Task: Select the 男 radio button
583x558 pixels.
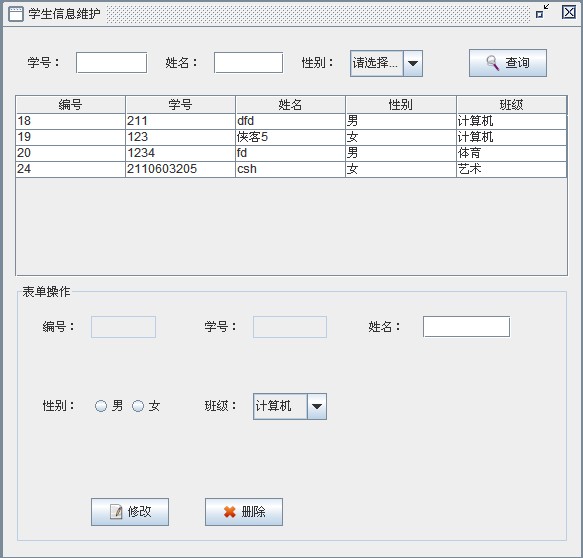Action: [x=101, y=406]
